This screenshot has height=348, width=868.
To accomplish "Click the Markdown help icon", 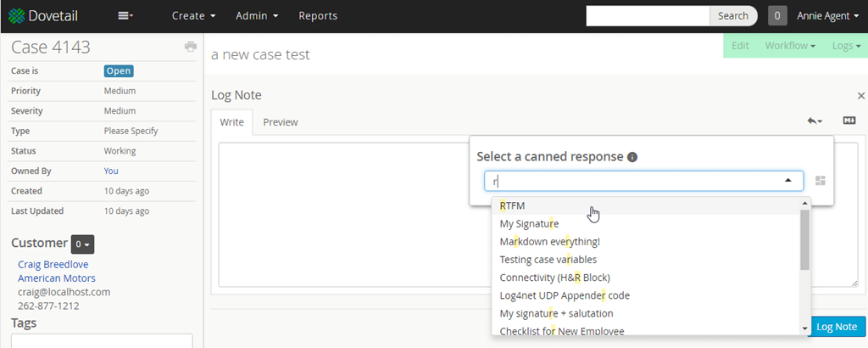I will [x=849, y=121].
